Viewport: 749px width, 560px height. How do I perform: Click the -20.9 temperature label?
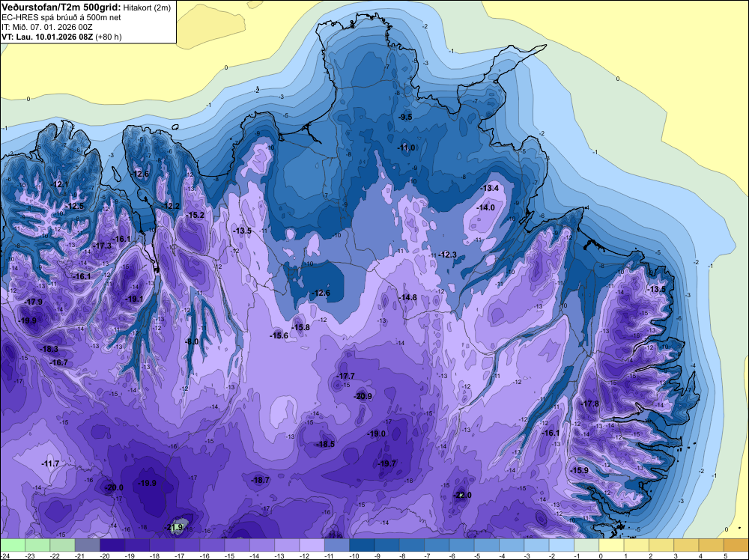pyautogui.click(x=363, y=396)
